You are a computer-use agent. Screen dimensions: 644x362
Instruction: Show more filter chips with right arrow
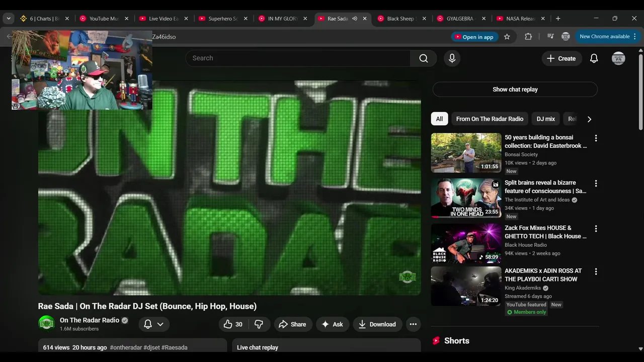pos(589,119)
